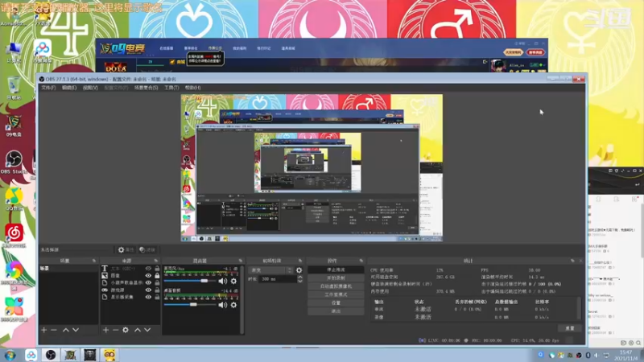Click the Baidu Netdisk taskbar icon
This screenshot has height=362, width=644.
point(31,355)
